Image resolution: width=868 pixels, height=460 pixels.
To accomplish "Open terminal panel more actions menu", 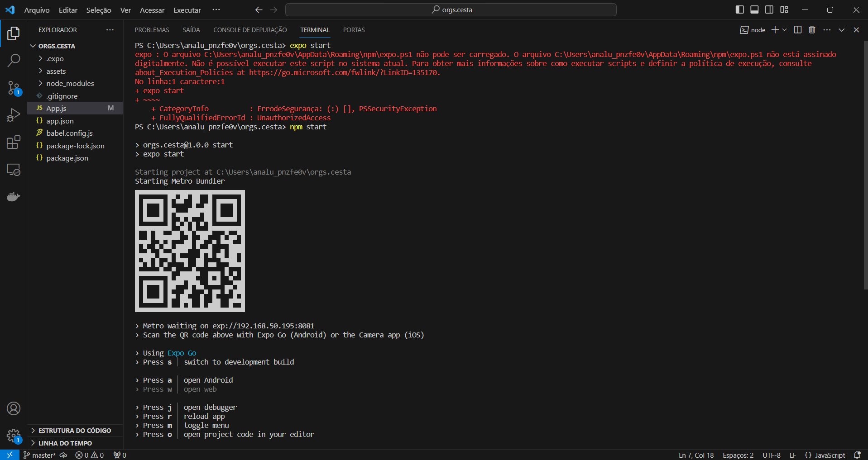I will (x=827, y=30).
